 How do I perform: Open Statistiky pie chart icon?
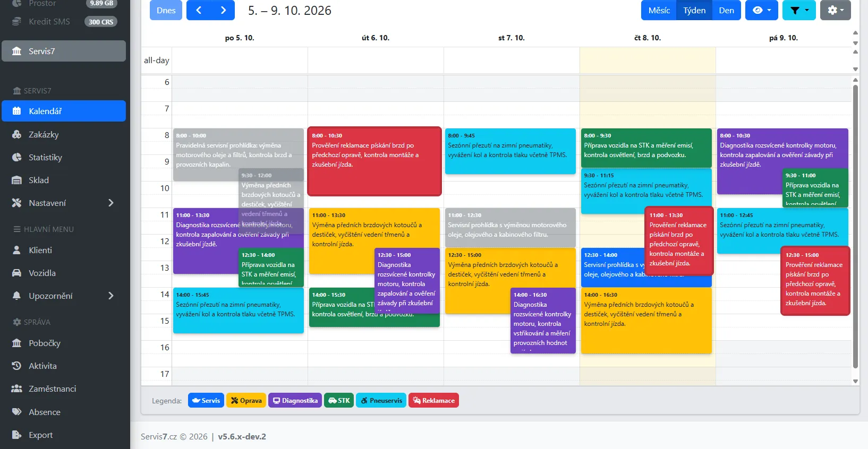16,157
